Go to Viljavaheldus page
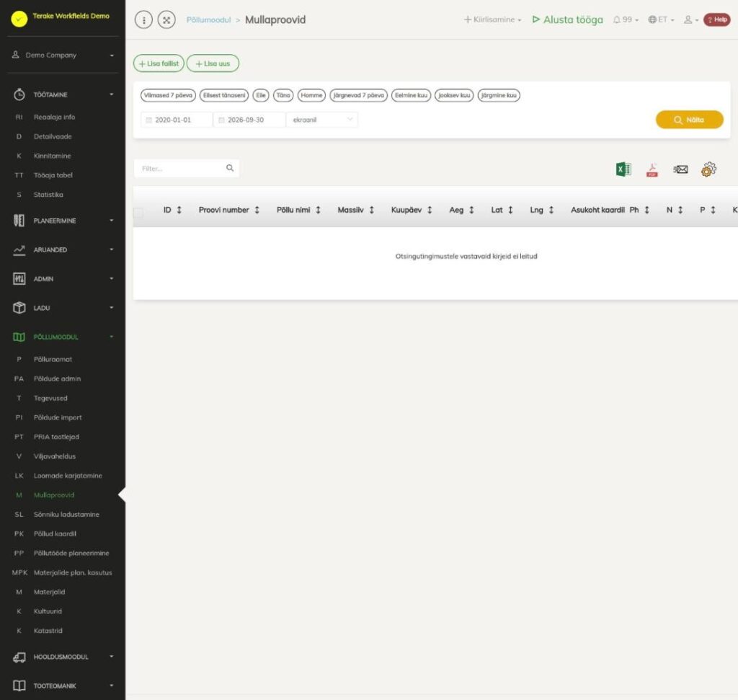738x700 pixels. (x=55, y=456)
